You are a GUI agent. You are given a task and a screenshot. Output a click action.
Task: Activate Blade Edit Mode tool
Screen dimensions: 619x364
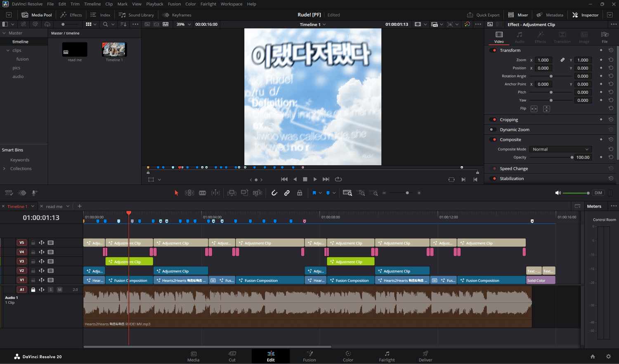click(x=202, y=193)
